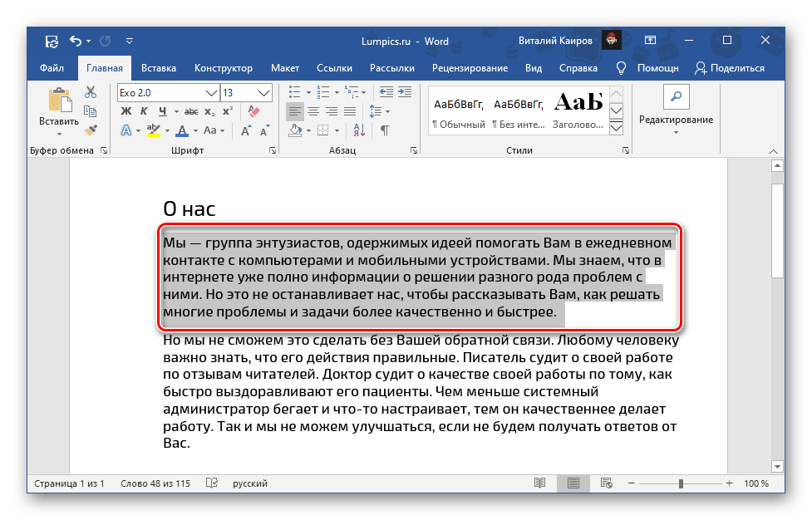Screen dimensions: 812x520
Task: Center align the paragraph
Action: [x=313, y=111]
